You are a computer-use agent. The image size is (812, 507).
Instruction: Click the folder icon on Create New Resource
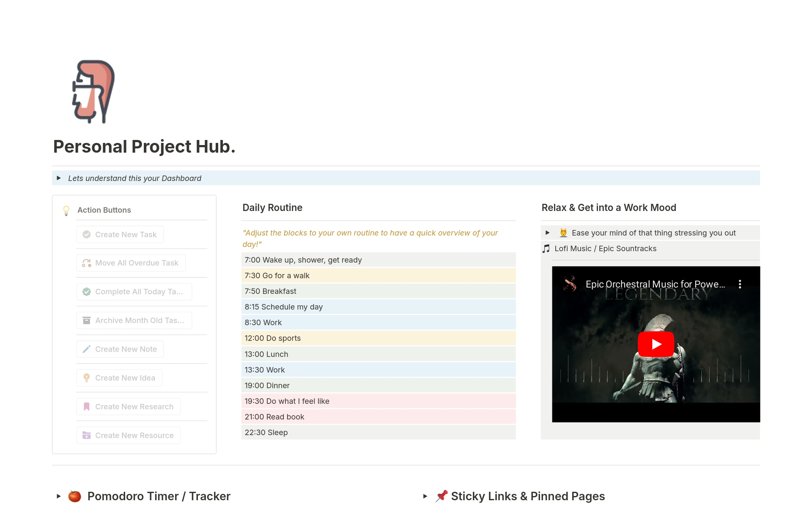tap(87, 436)
